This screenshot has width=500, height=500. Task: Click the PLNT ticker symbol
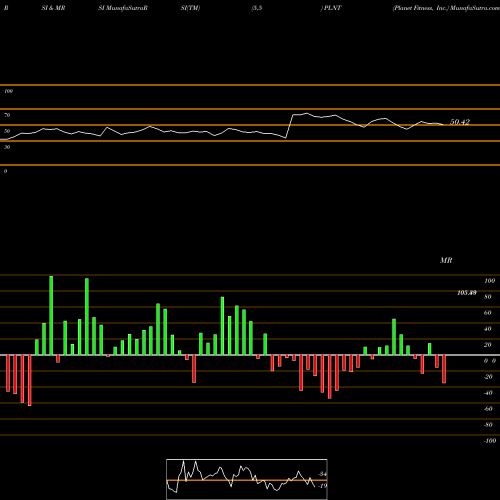coord(332,8)
